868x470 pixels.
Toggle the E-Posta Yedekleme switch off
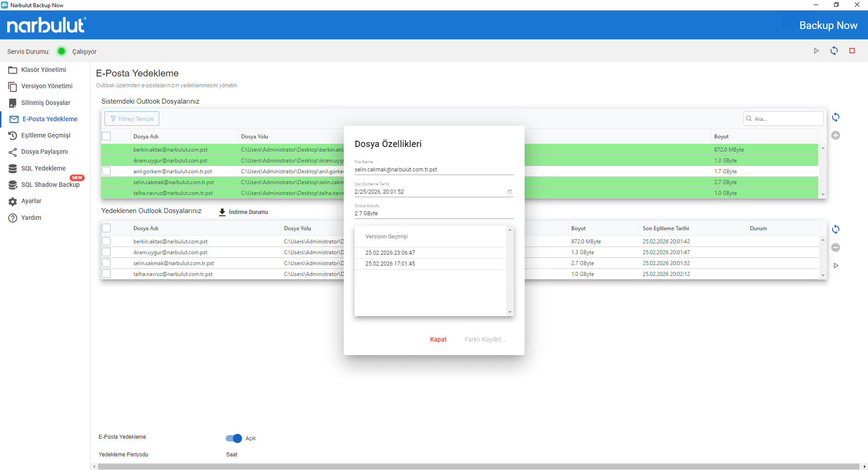click(234, 438)
